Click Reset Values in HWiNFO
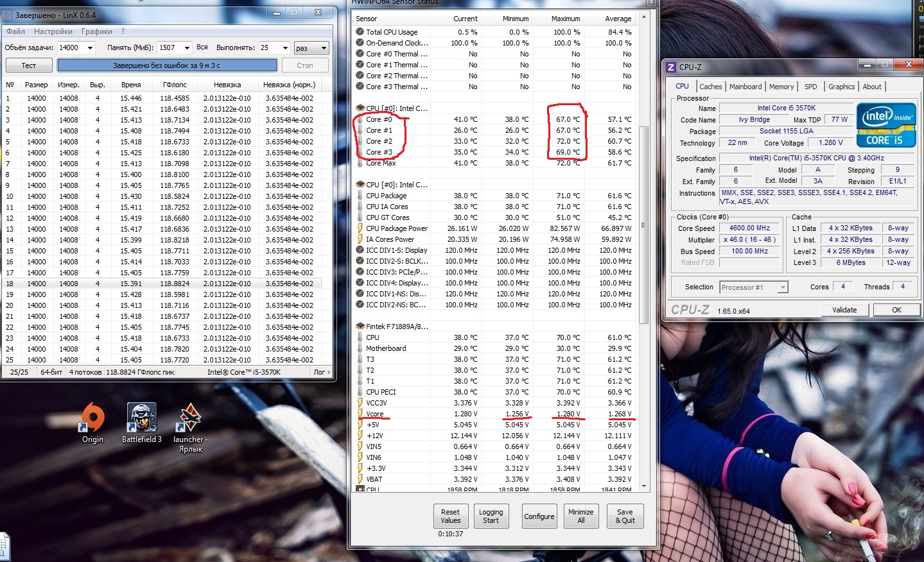The width and height of the screenshot is (924, 562). pos(450,516)
